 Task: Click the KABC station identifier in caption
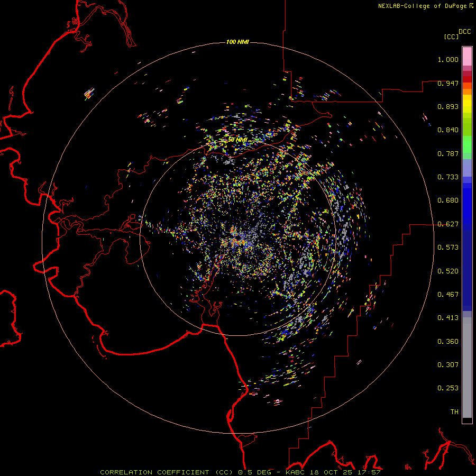(x=296, y=472)
